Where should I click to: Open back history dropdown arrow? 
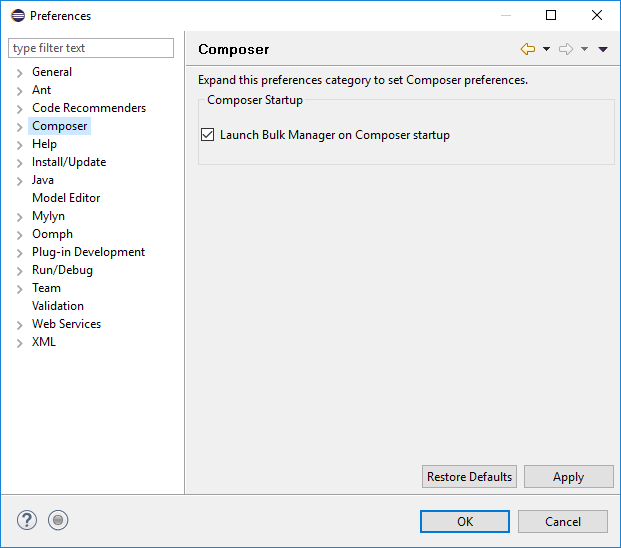coord(546,49)
